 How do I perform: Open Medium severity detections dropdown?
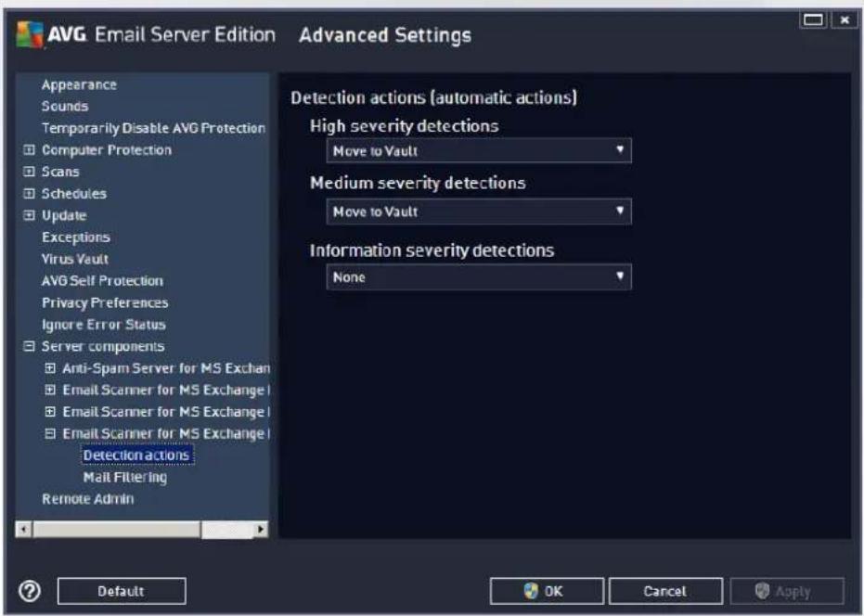click(479, 212)
